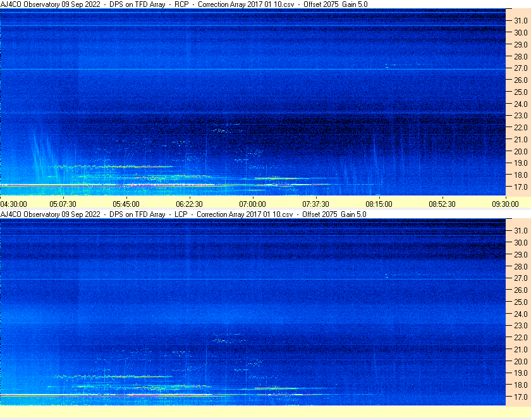Screen dimensions: 531x420
Task: Click the 25.0 frequency label on RCP panel
Action: [521, 92]
